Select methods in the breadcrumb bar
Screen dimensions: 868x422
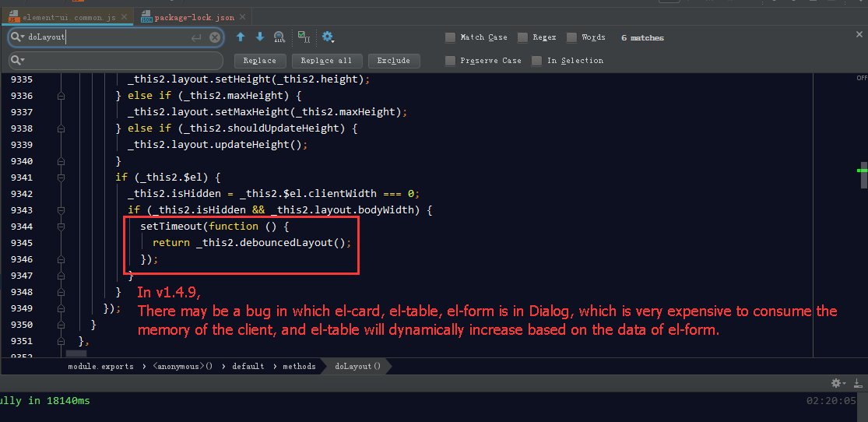click(300, 366)
